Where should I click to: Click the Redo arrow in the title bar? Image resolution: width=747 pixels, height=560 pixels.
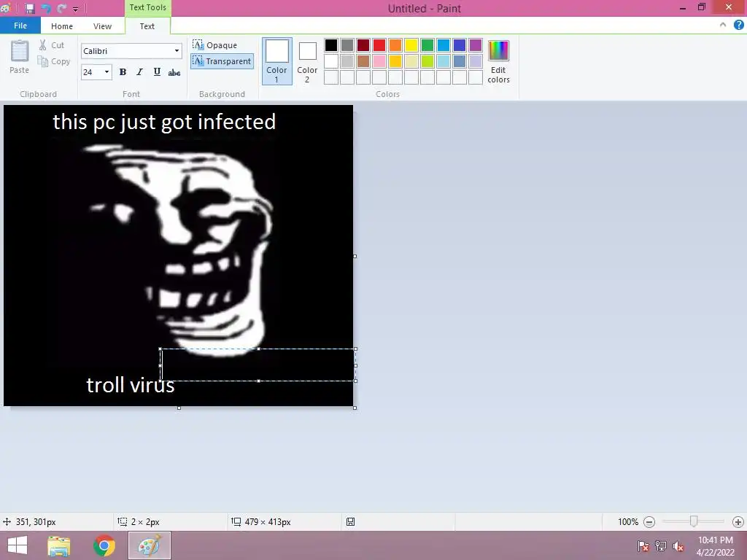pos(61,8)
